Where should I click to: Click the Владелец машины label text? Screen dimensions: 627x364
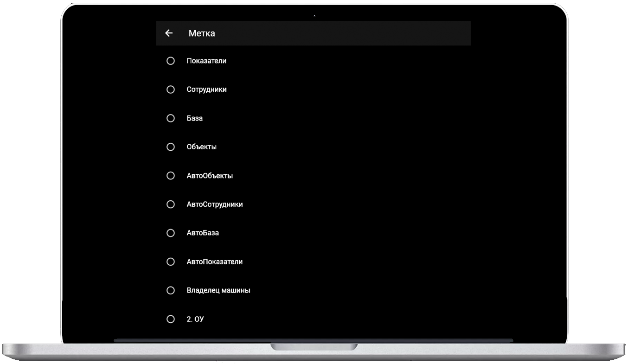tap(218, 290)
